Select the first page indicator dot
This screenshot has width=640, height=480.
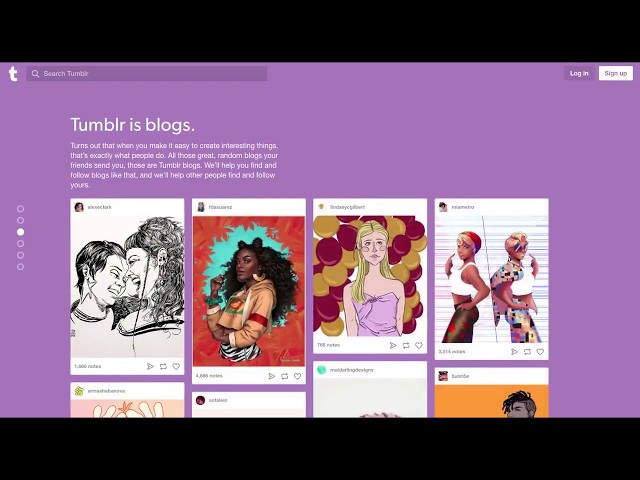20,209
